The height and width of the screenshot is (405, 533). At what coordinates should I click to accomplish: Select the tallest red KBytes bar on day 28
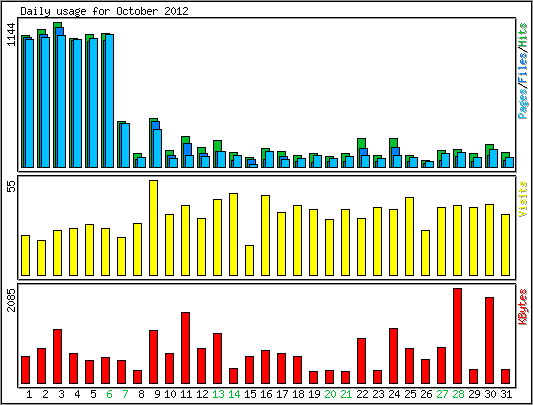(x=457, y=336)
